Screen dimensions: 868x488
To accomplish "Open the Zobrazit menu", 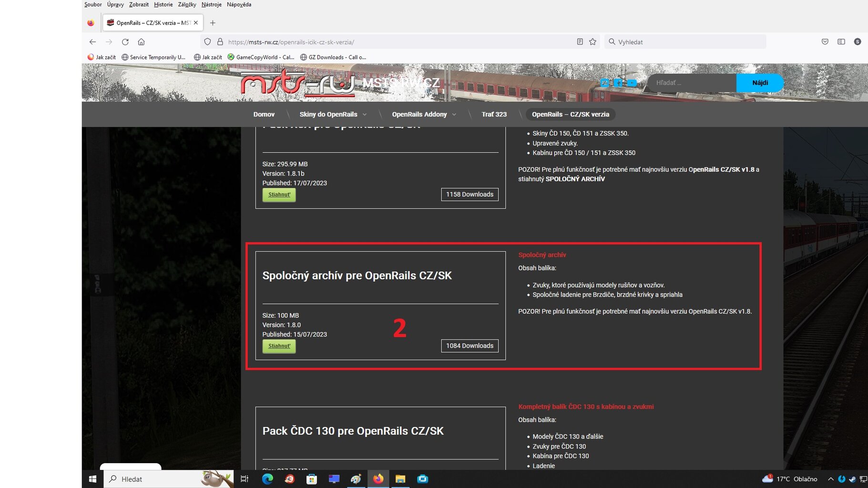I will tap(139, 4).
